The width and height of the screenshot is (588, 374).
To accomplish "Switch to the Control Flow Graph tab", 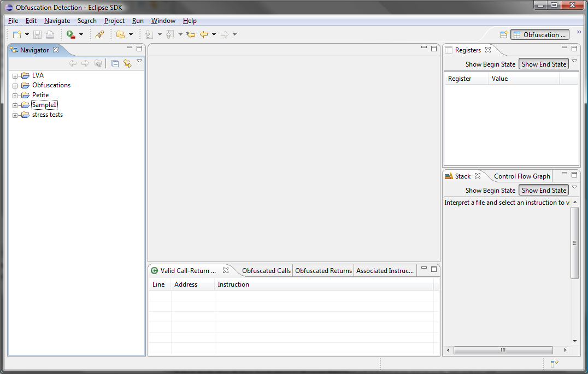I will click(522, 176).
